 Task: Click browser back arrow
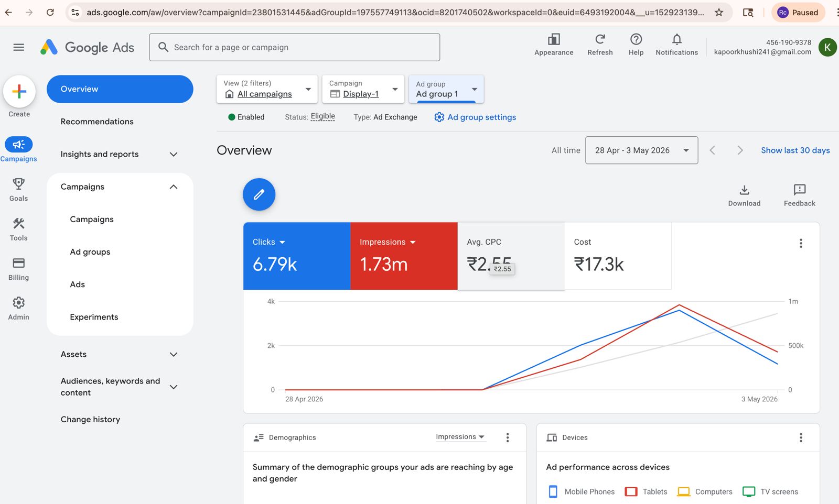pos(8,12)
